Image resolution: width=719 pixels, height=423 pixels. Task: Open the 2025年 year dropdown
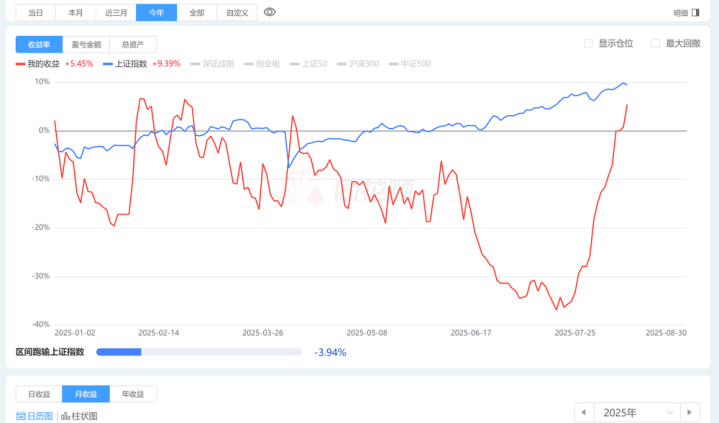pyautogui.click(x=636, y=412)
